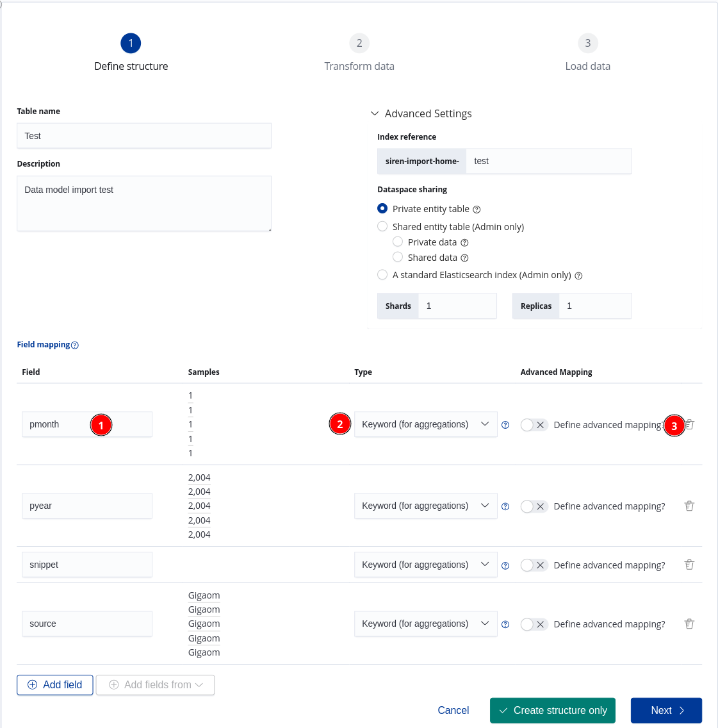
Task: Click the Create structure only button
Action: click(552, 711)
